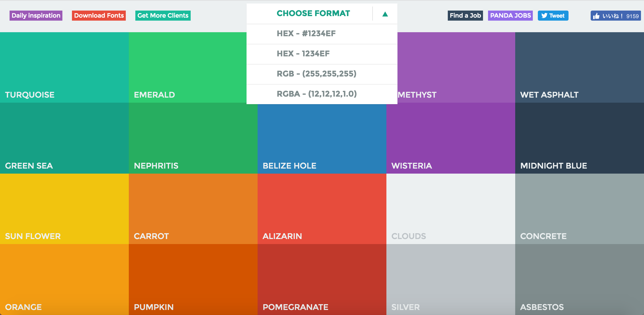The height and width of the screenshot is (315, 644).
Task: Click Find a Job
Action: click(465, 16)
